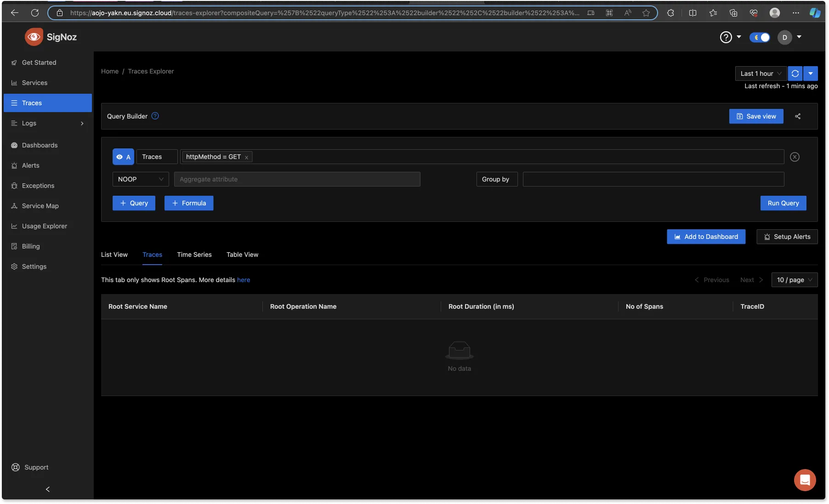Click Add to Dashboard button
829x504 pixels.
[706, 237]
